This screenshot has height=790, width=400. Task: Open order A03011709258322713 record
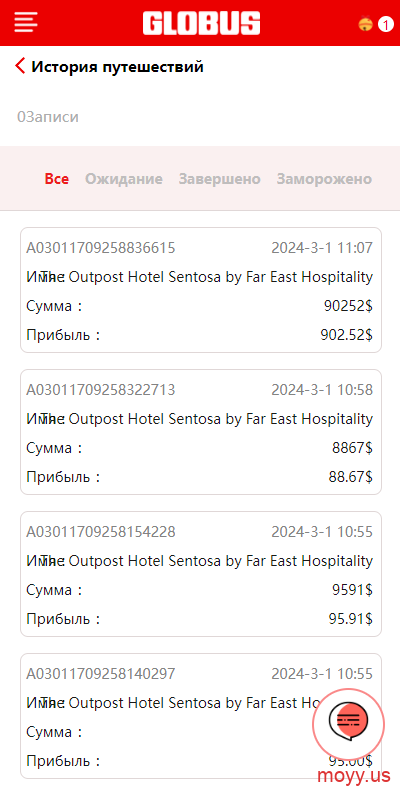[x=201, y=432]
